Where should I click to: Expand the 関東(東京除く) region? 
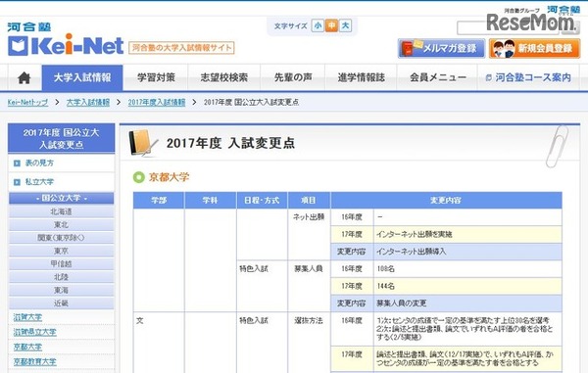pos(61,238)
